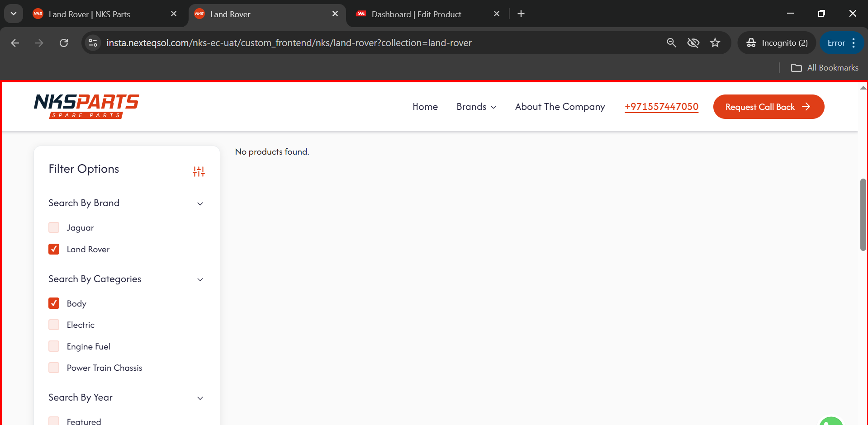Go to About The Company page
The image size is (868, 425).
[x=560, y=107]
